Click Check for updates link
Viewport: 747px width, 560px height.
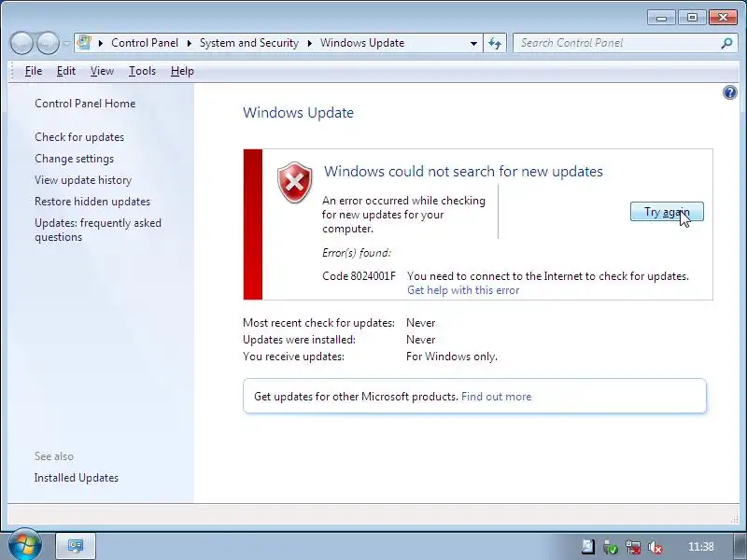(x=79, y=137)
